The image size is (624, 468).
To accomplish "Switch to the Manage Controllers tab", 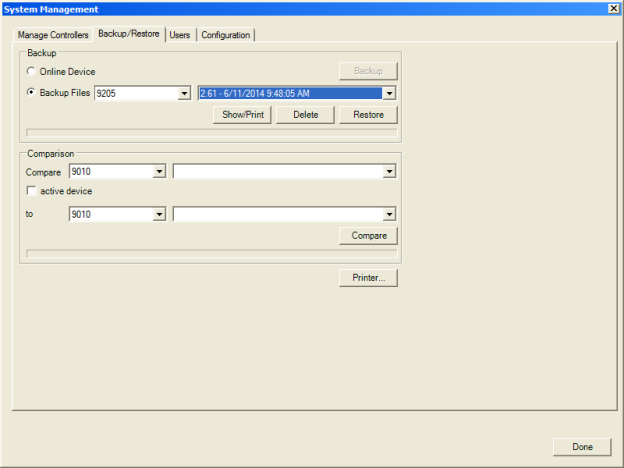I will point(53,35).
